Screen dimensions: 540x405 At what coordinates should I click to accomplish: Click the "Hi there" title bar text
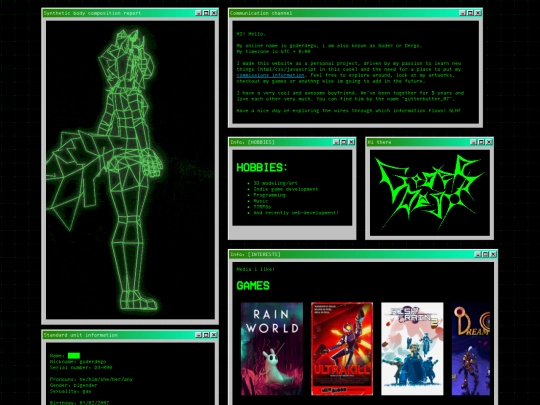click(379, 142)
